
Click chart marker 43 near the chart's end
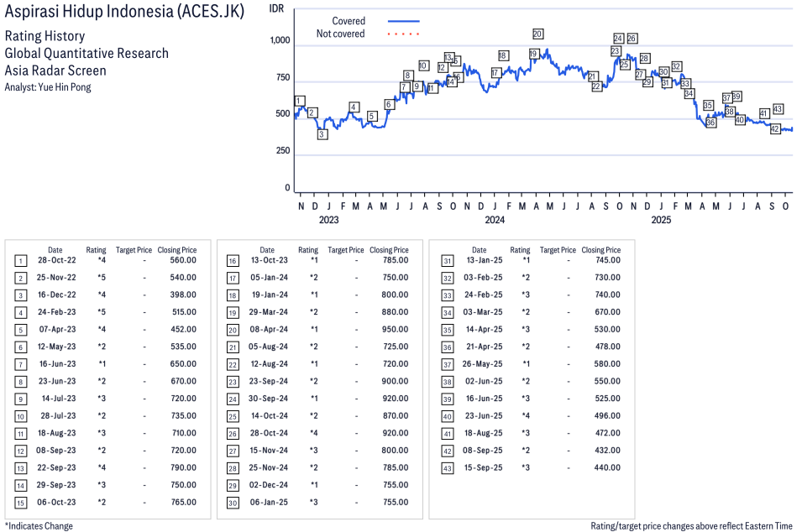(x=778, y=109)
